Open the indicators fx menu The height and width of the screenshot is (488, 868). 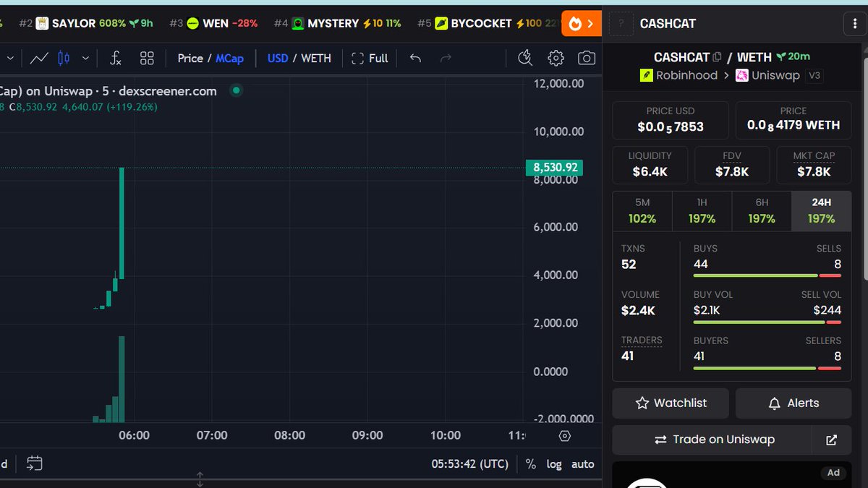(115, 58)
